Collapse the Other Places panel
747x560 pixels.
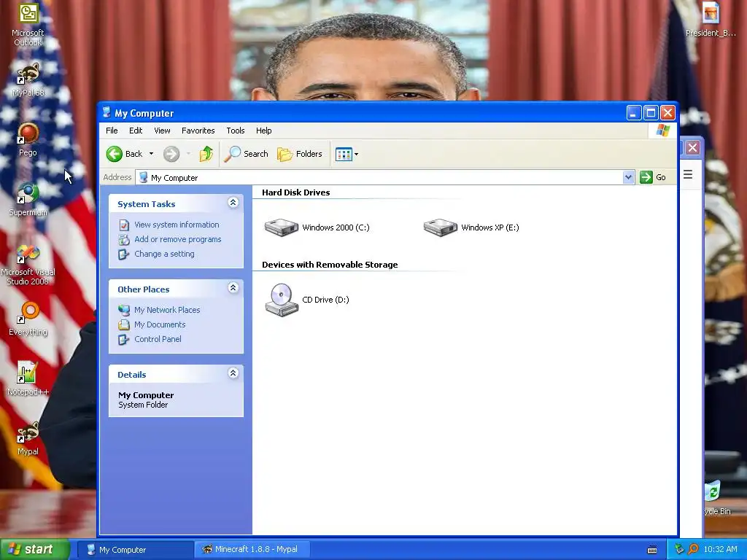[233, 288]
